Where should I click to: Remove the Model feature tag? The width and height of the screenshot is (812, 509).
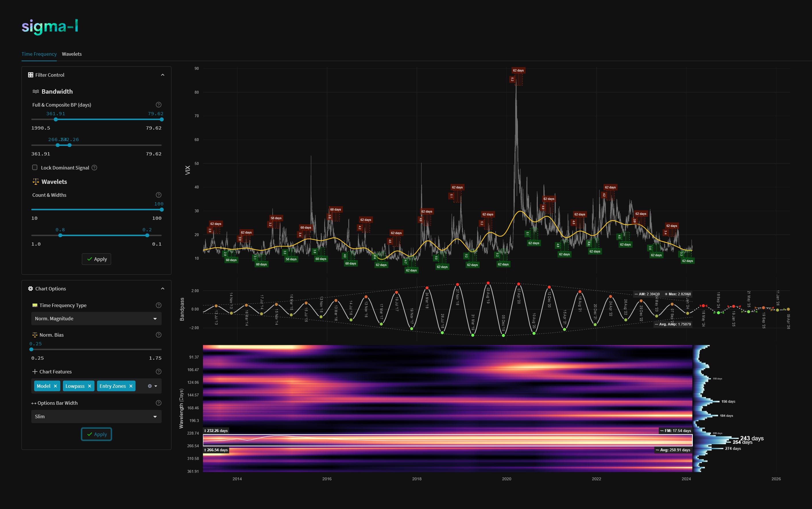pos(55,386)
